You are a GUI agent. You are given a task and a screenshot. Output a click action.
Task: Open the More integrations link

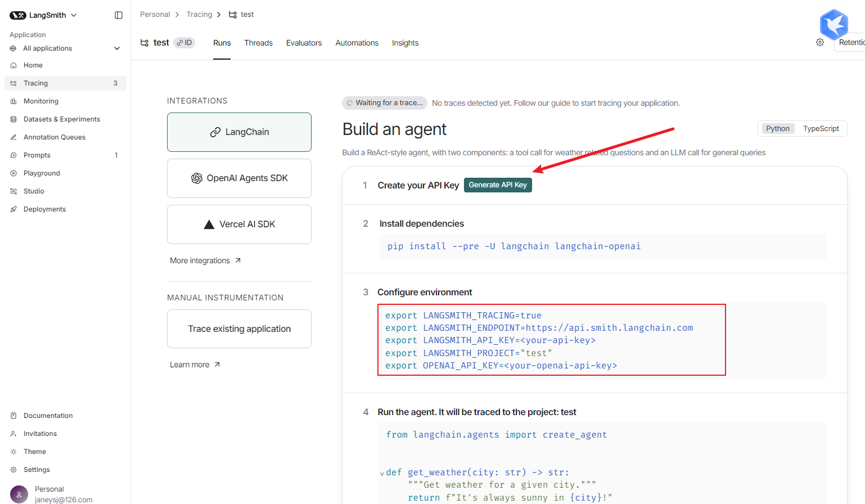205,260
